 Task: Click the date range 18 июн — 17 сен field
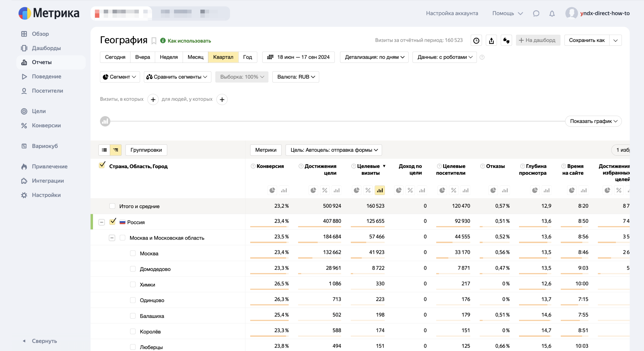tap(298, 57)
